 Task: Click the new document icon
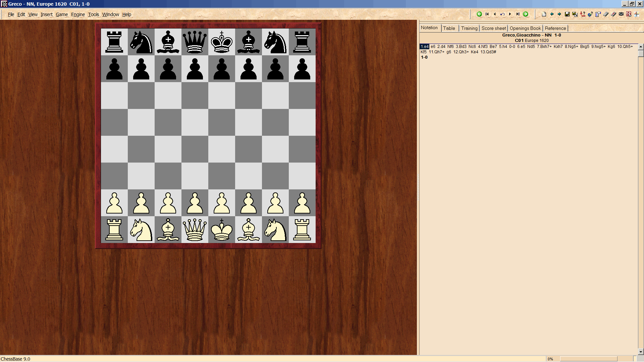pyautogui.click(x=544, y=14)
